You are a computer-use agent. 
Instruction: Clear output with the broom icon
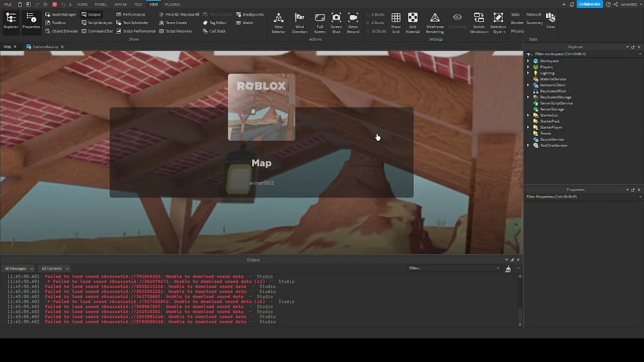click(x=508, y=268)
